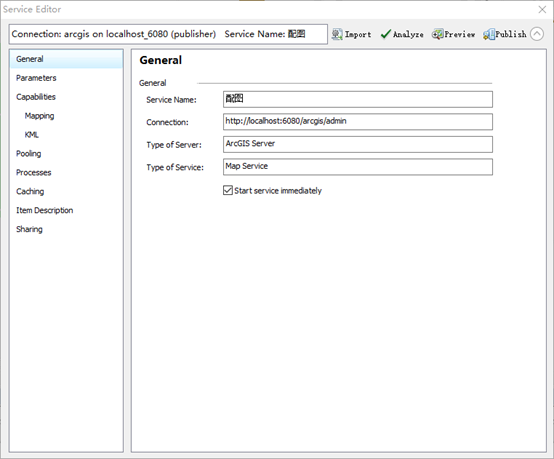Uncheck Start service immediately
Image resolution: width=554 pixels, height=459 pixels.
[228, 190]
